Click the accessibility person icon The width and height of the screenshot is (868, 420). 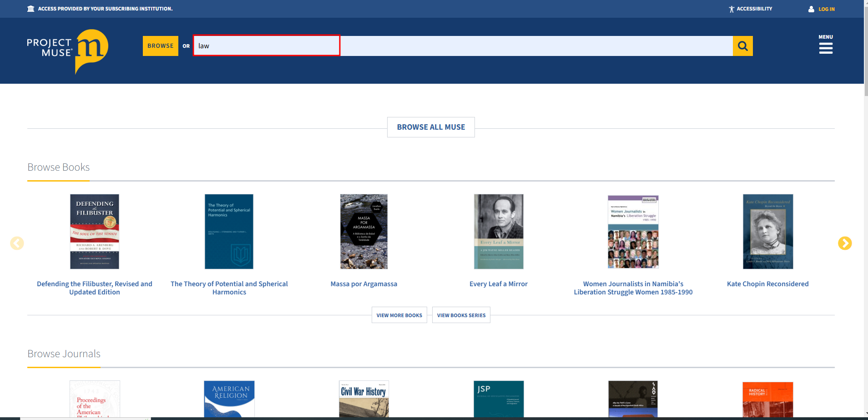[x=732, y=9]
